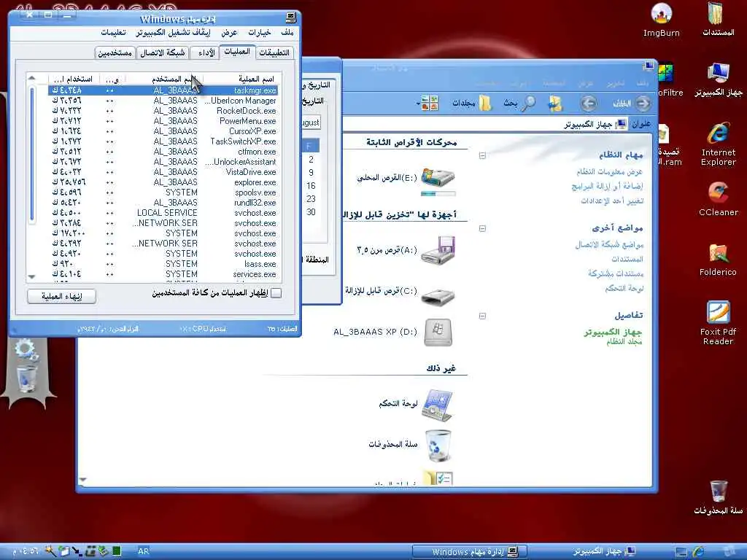Viewport: 747px width, 560px height.
Task: Click the Up folder icon in Explorer toolbar
Action: 554,103
